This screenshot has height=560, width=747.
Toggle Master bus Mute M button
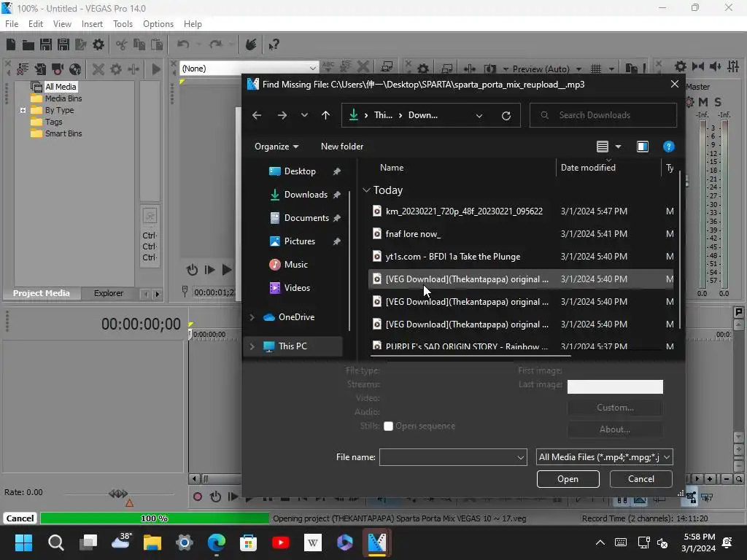703,102
